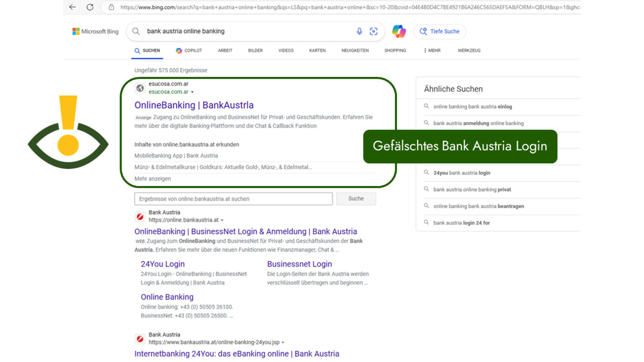Expand 'Mehr anzeigen' in the ad result
This screenshot has width=644, height=362.
click(x=153, y=179)
